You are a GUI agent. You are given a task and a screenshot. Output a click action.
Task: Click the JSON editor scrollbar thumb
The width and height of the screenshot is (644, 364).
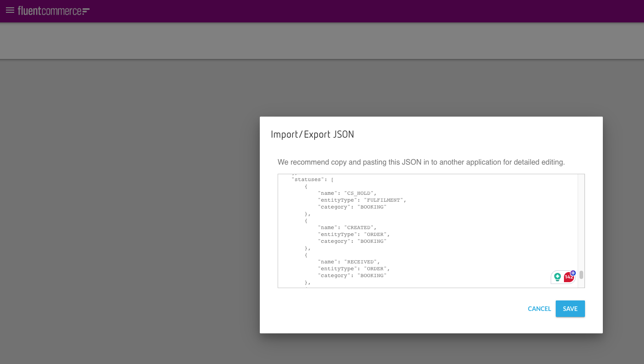tap(581, 275)
